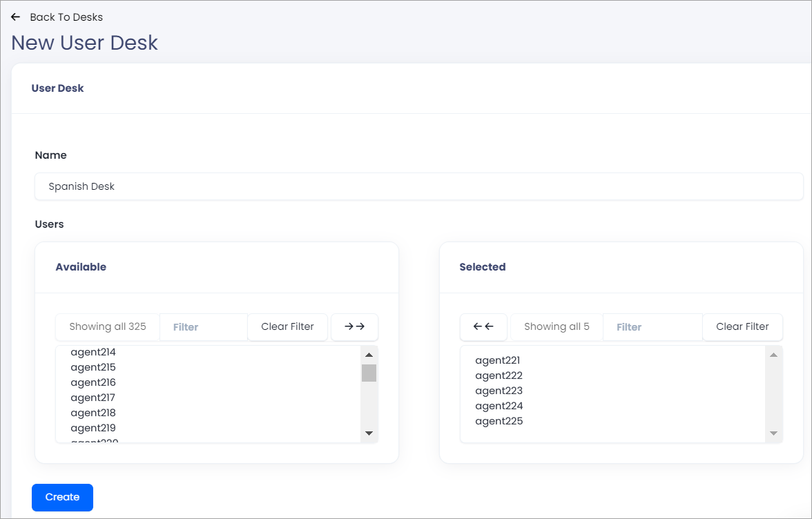Move all available users right with double arrow
Image resolution: width=812 pixels, height=519 pixels.
tap(355, 326)
